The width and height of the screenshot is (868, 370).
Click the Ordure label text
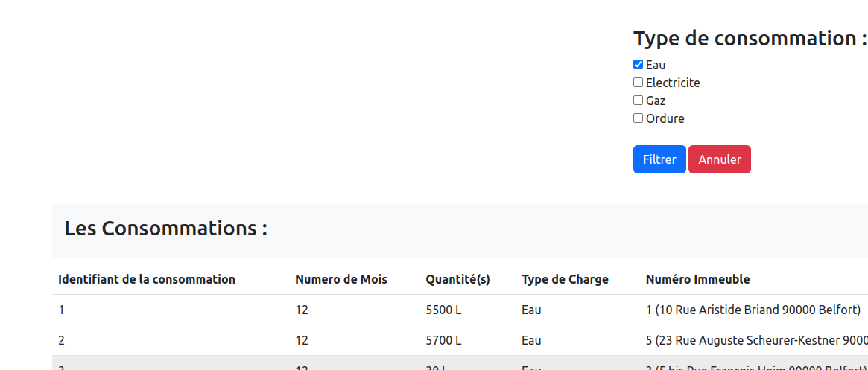(x=665, y=118)
